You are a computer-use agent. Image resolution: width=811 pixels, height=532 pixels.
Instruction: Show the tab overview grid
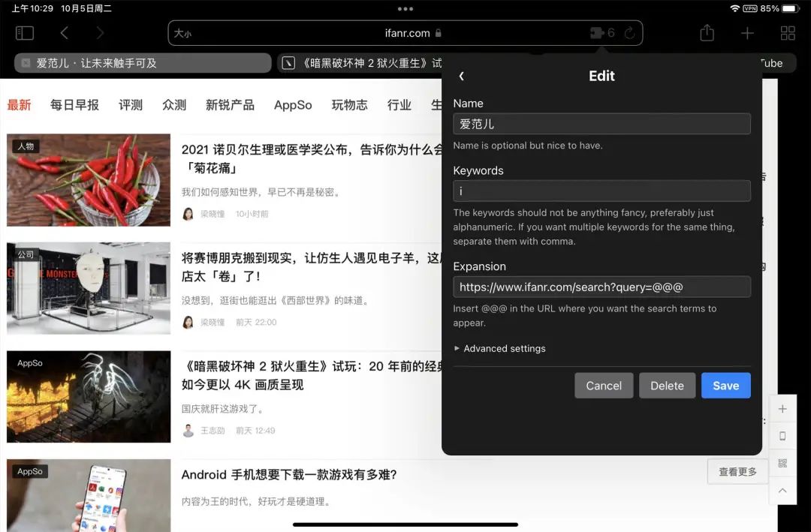pyautogui.click(x=788, y=33)
